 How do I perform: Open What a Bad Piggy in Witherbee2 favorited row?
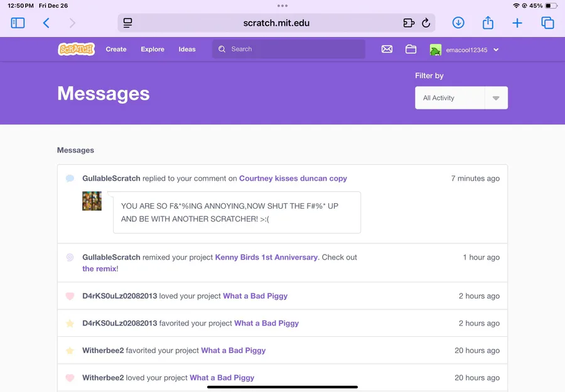pos(233,350)
